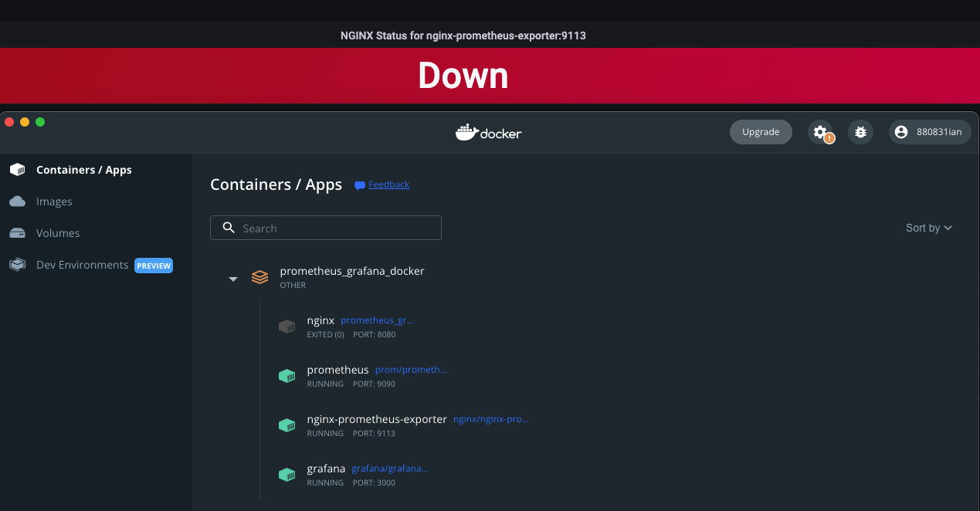980x511 pixels.
Task: Open the prom/prometh... image link
Action: 411,370
